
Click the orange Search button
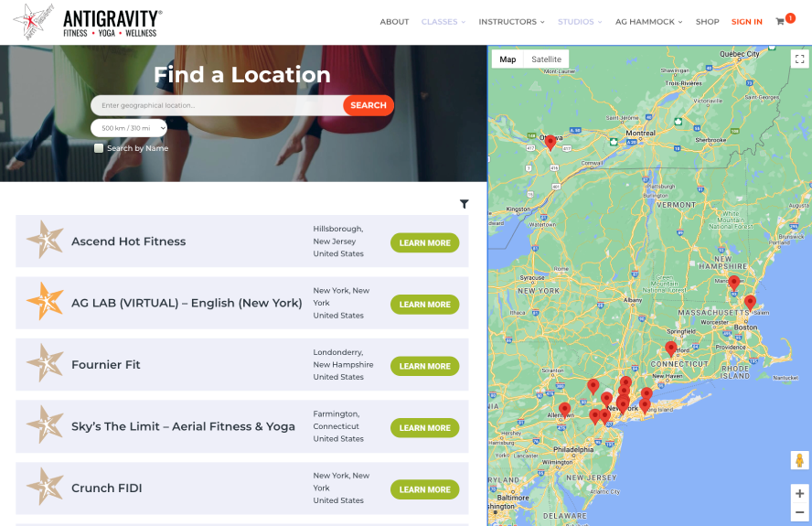(369, 105)
